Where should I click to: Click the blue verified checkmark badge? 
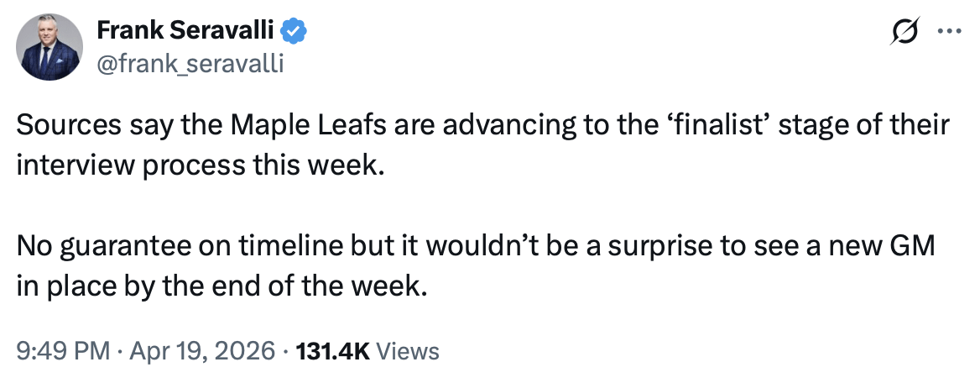(293, 32)
